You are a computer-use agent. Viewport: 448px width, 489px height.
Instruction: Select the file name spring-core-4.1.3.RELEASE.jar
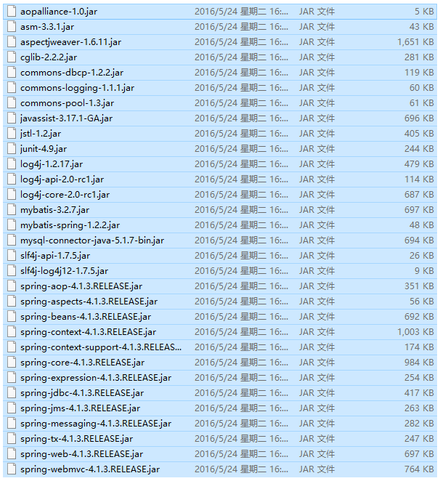83,363
